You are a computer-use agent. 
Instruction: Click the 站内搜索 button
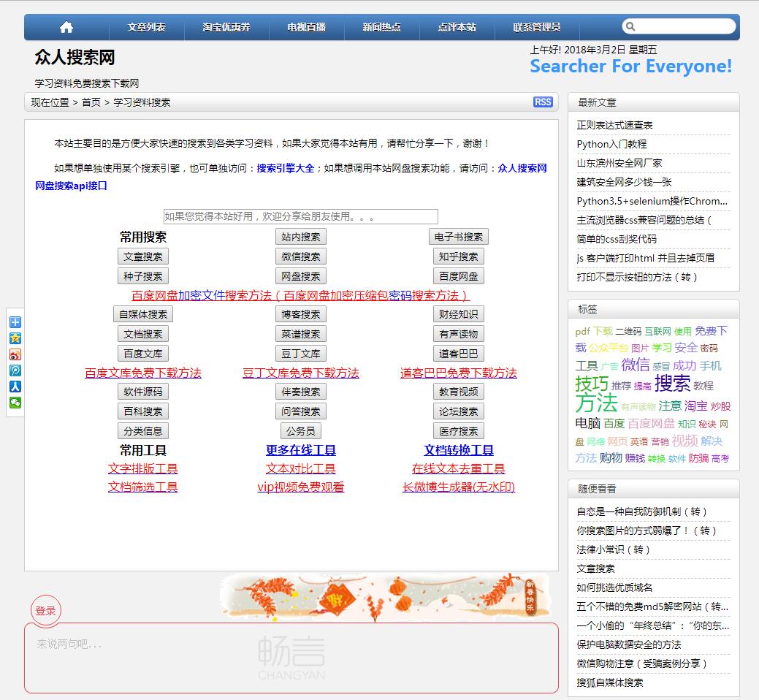(300, 237)
